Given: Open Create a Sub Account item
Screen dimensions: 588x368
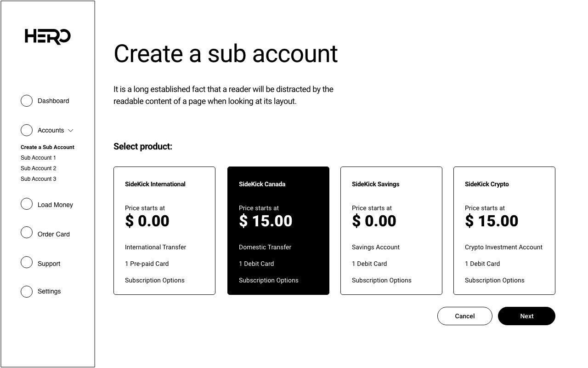Looking at the screenshot, I should coord(47,147).
